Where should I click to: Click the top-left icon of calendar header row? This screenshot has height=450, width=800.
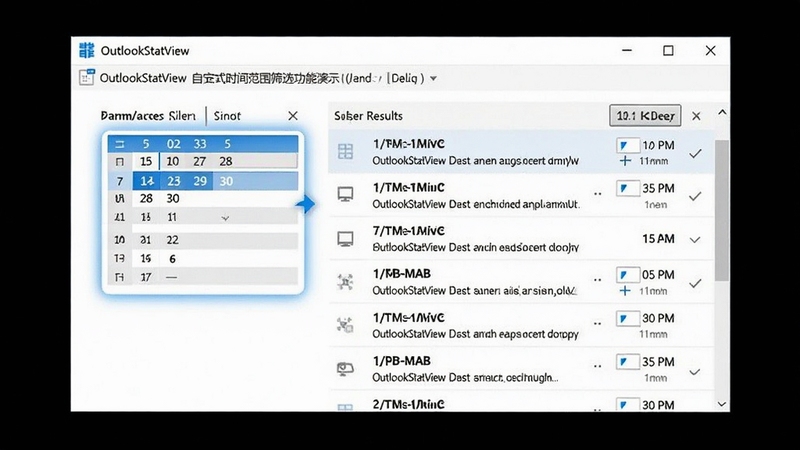coord(120,144)
